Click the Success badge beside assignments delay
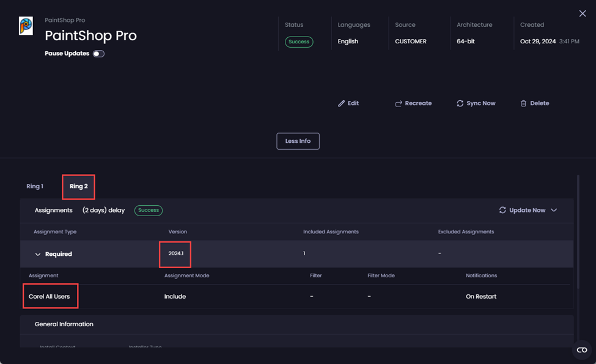Viewport: 596px width, 364px height. coord(149,210)
